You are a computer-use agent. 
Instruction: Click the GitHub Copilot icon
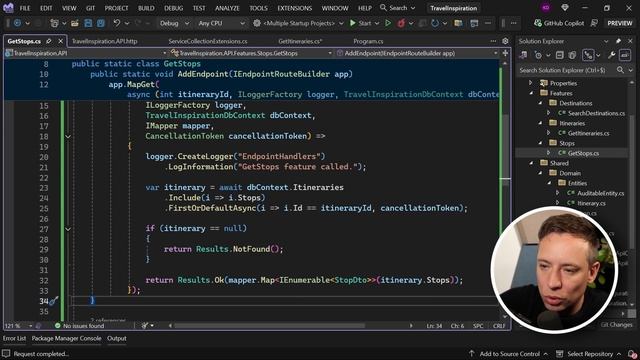coord(538,23)
